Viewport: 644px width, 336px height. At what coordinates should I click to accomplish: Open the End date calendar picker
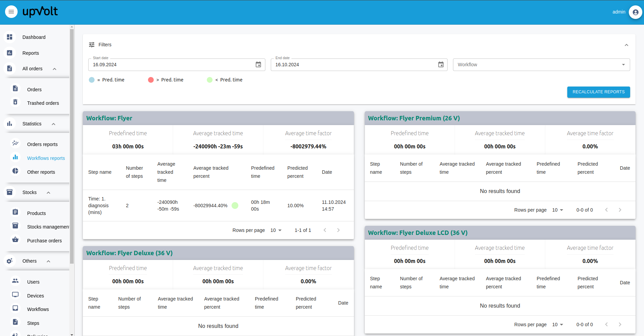pyautogui.click(x=441, y=65)
